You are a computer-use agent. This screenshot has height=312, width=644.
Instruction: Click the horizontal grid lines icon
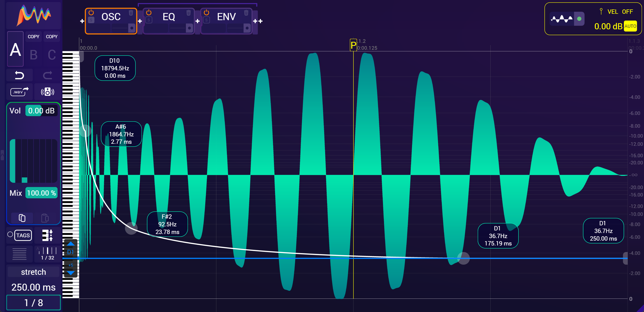[x=19, y=254]
